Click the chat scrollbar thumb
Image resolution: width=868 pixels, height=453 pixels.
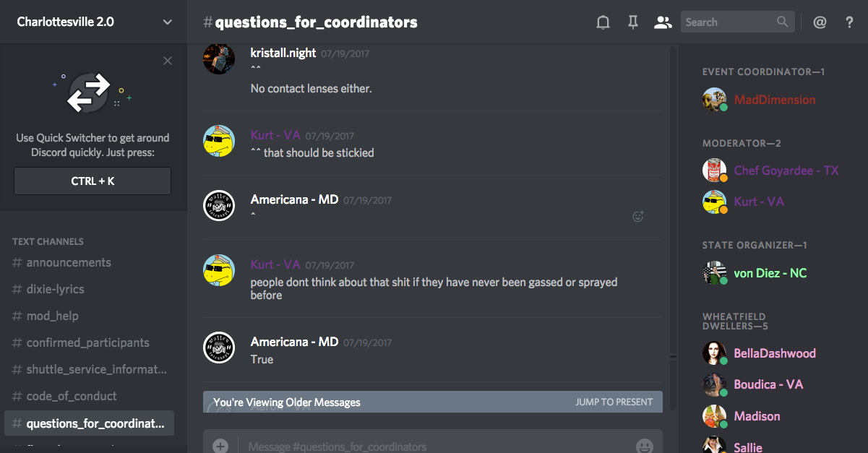[673, 356]
